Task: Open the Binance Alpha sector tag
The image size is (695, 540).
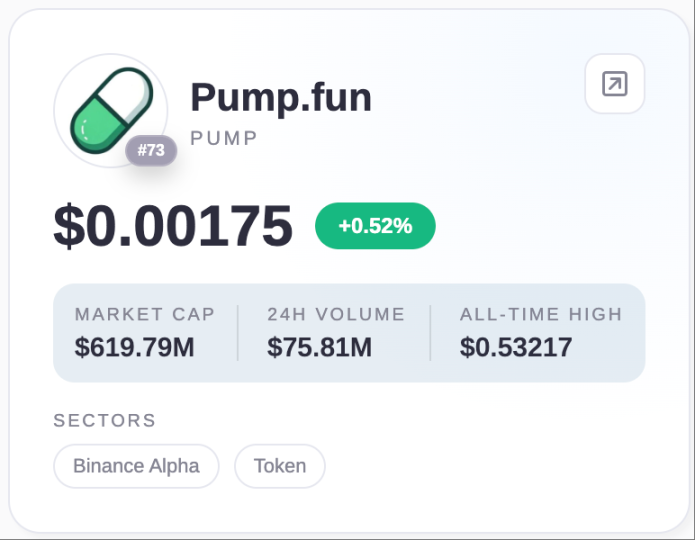Action: 136,466
